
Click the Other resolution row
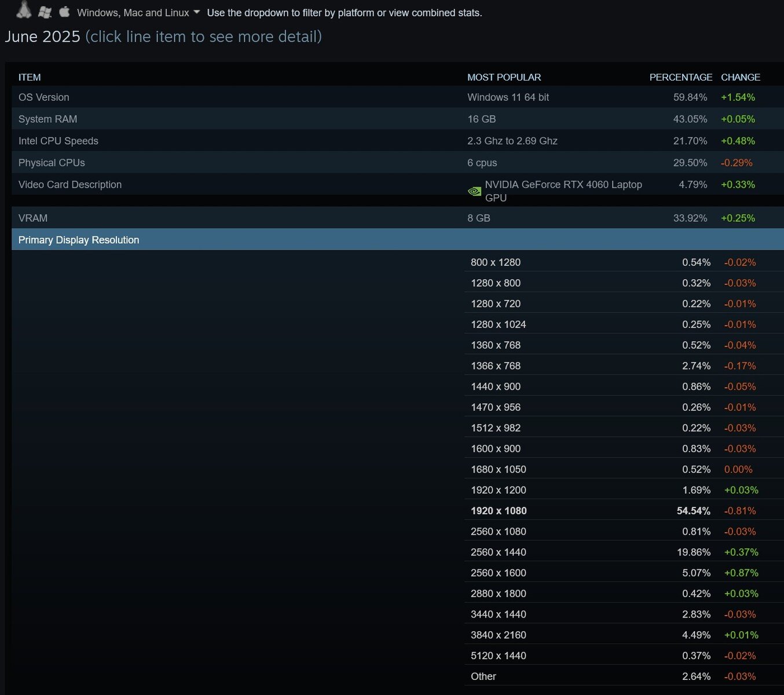624,676
